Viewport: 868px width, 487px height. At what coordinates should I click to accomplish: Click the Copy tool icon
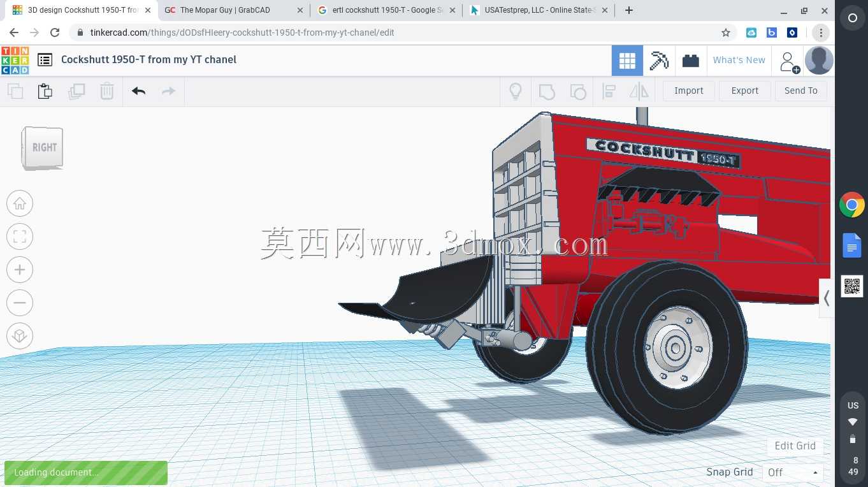tap(15, 91)
